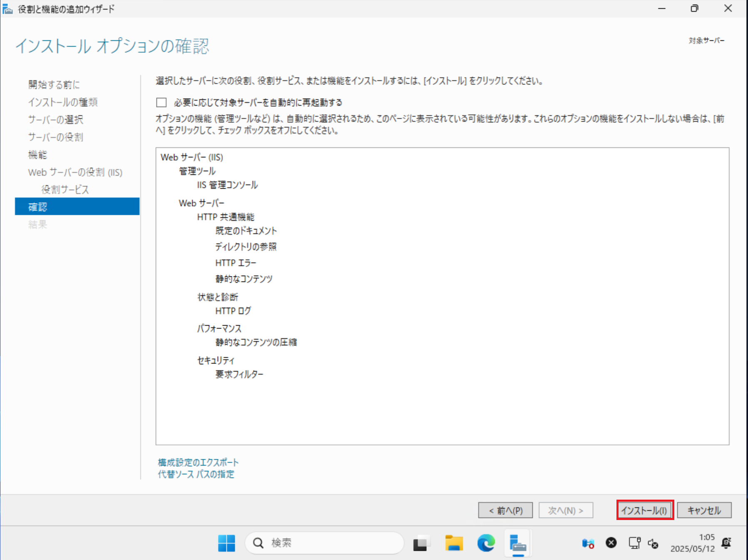Select セキュリティ entry

pos(216,360)
